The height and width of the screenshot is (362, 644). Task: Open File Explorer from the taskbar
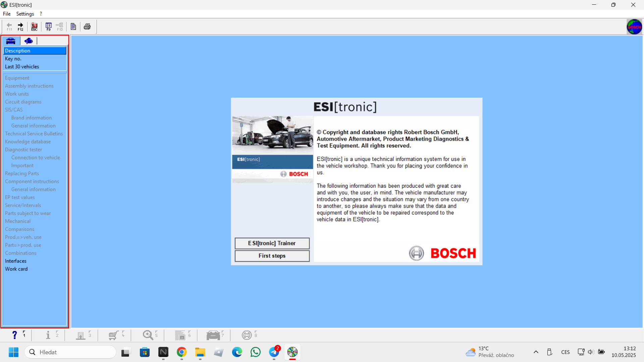(200, 352)
